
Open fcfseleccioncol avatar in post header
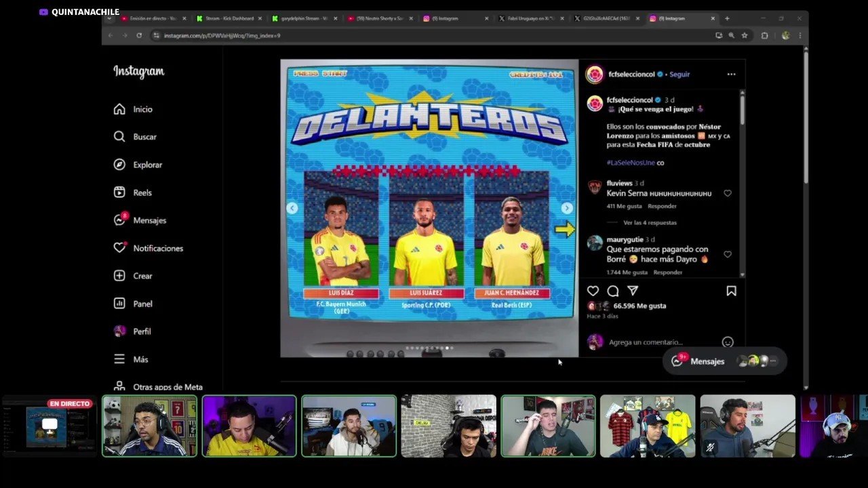click(x=595, y=75)
